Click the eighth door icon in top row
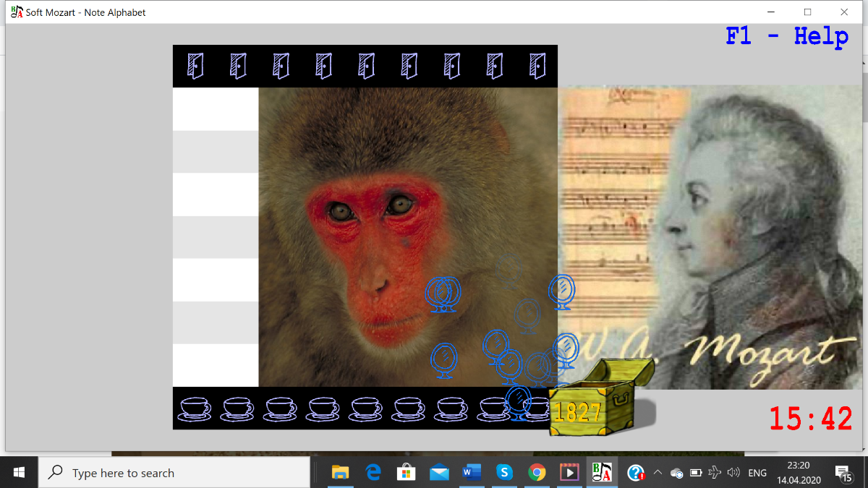 tap(494, 66)
